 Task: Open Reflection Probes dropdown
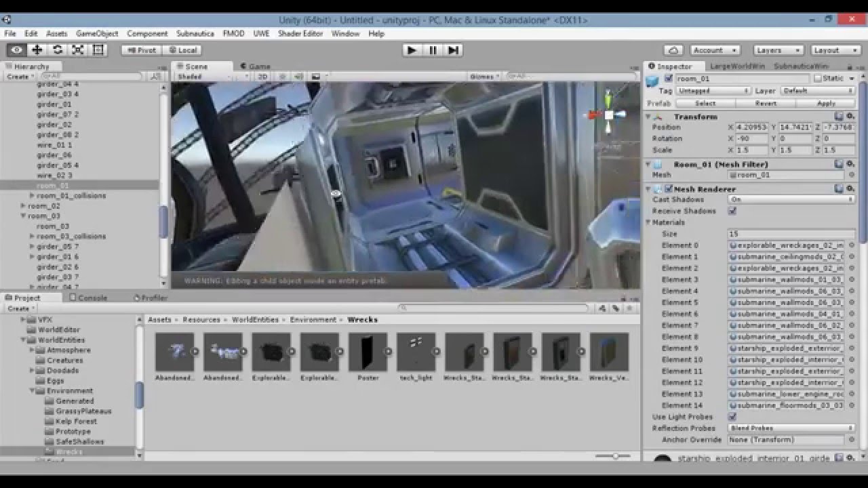click(791, 428)
